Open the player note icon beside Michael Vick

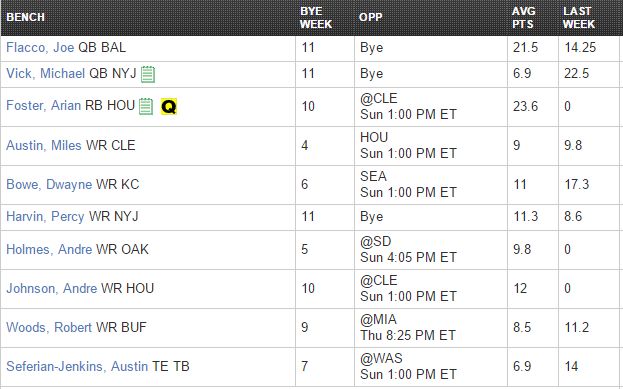(148, 74)
